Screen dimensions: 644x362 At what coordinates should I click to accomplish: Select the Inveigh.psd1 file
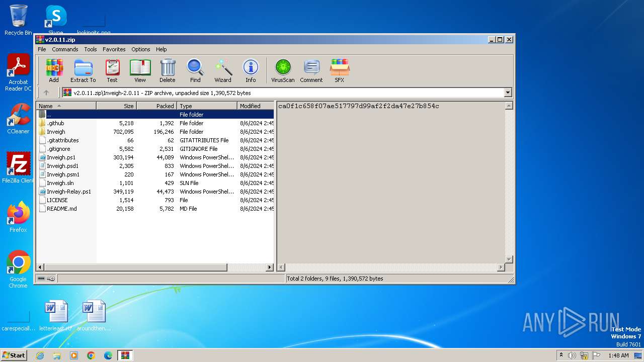pos(155,166)
